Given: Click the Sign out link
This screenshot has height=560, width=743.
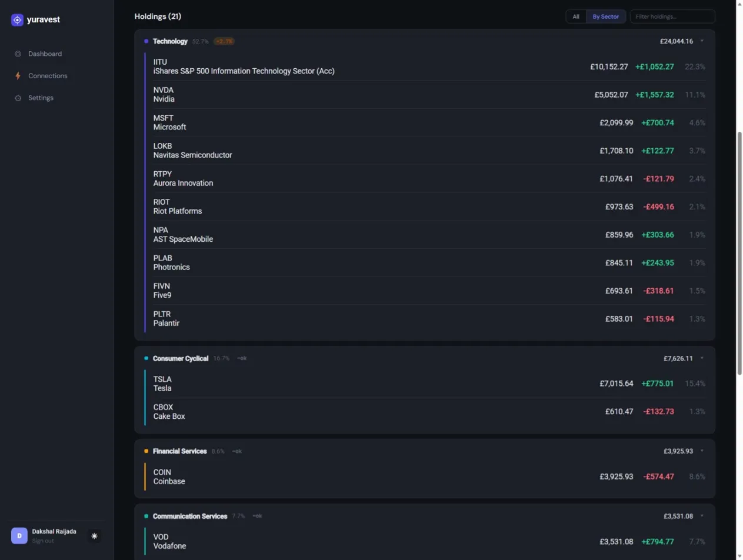Looking at the screenshot, I should pos(43,541).
